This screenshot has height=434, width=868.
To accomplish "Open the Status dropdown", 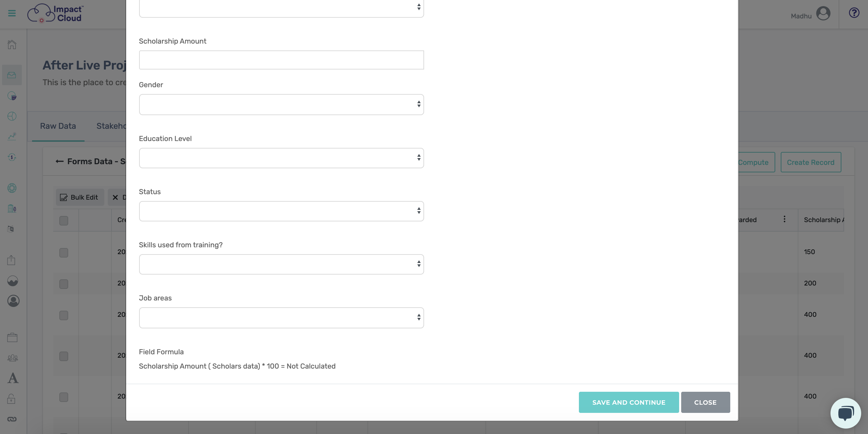I will point(281,211).
